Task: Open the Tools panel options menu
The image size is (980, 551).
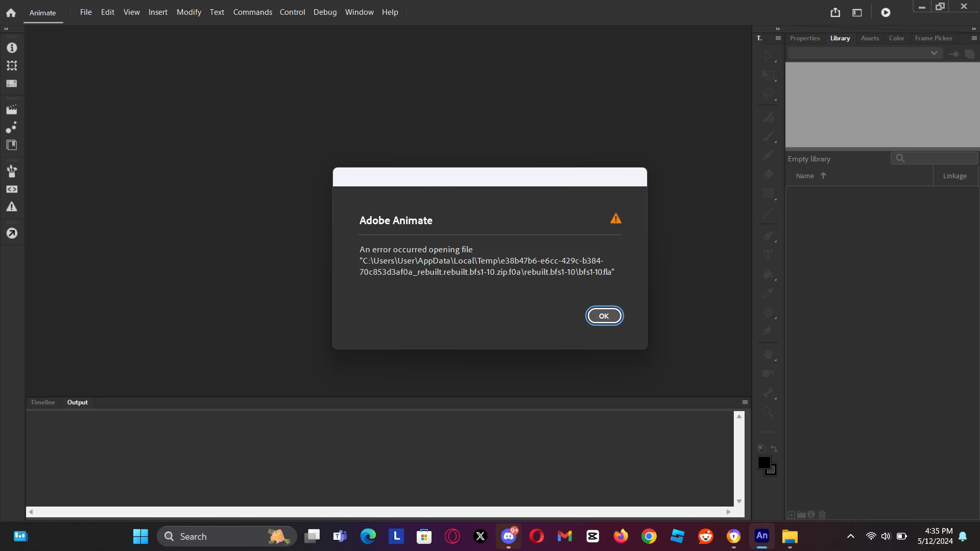Action: [778, 38]
